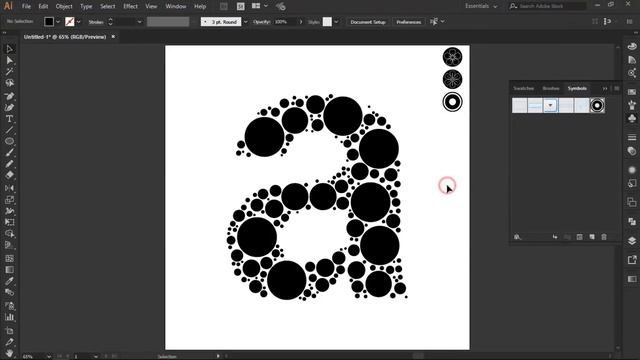
Task: Click the stroke weight stepper arrows
Action: click(x=110, y=22)
